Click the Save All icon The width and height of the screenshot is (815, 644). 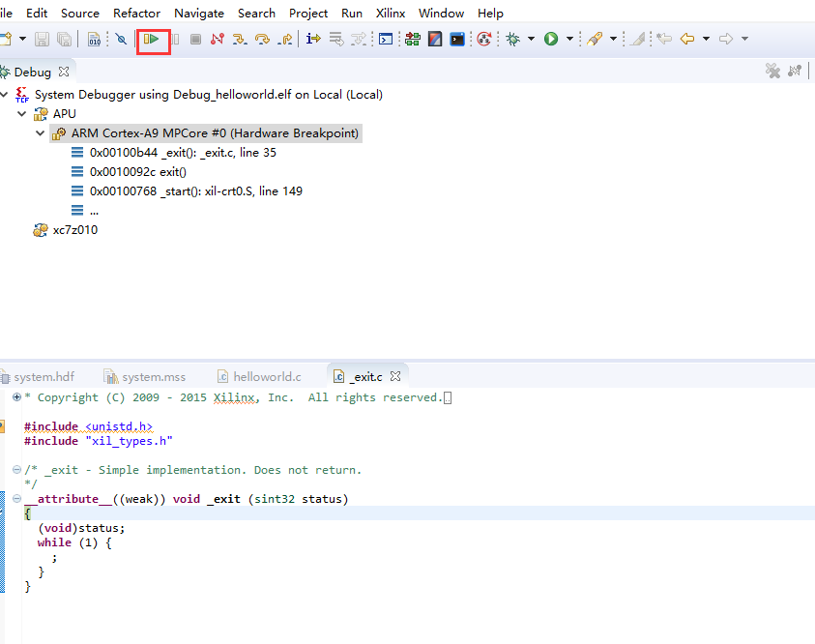coord(64,39)
